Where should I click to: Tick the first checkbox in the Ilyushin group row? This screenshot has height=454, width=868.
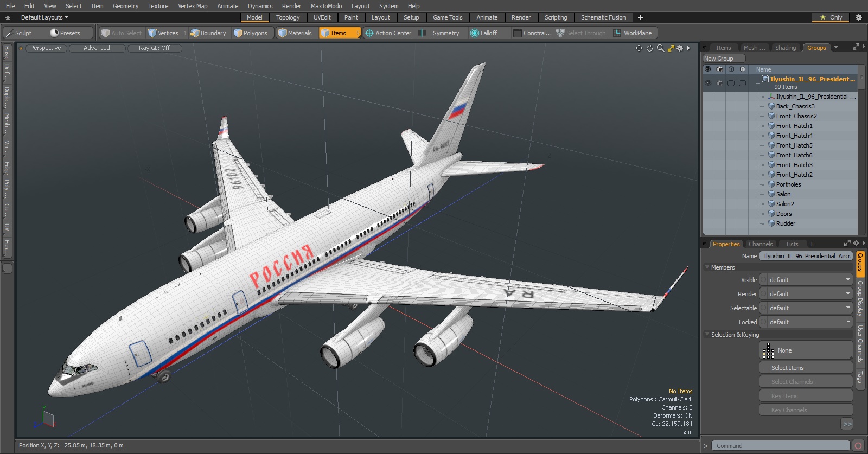click(731, 83)
